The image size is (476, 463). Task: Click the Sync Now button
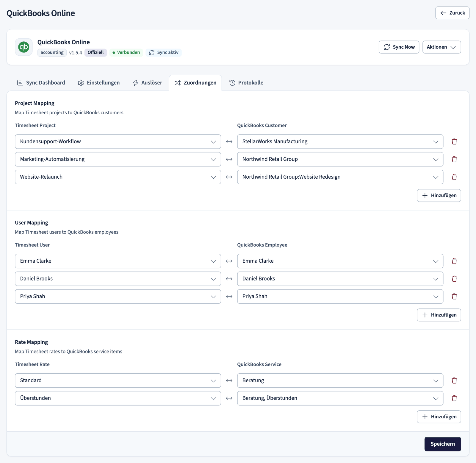(399, 47)
